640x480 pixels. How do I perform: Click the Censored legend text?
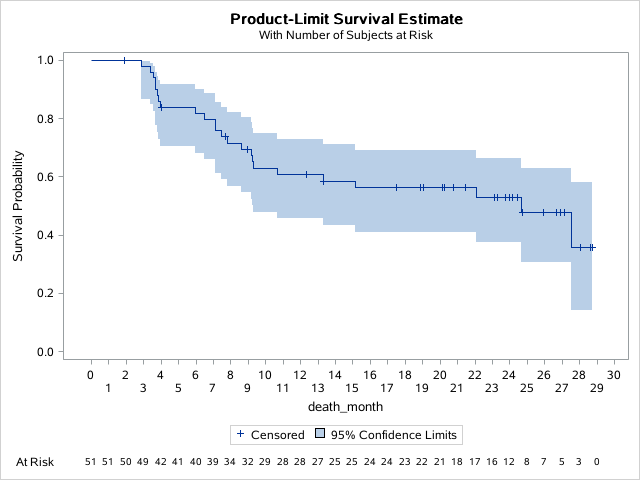click(x=271, y=435)
